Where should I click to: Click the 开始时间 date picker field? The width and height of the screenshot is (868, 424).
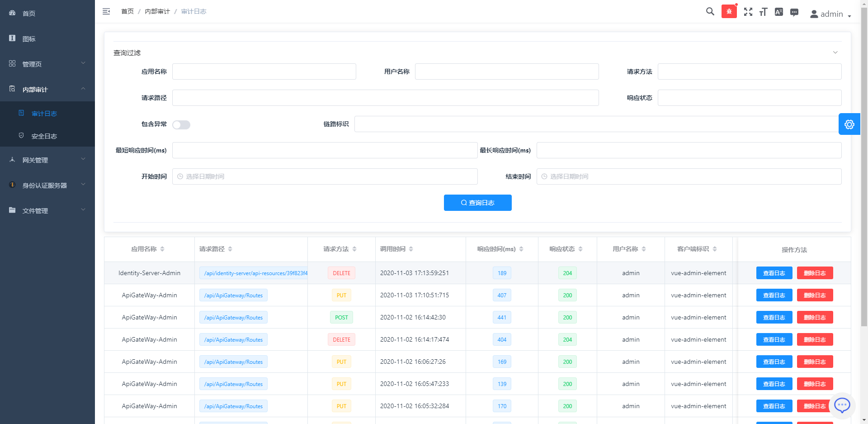click(x=325, y=176)
